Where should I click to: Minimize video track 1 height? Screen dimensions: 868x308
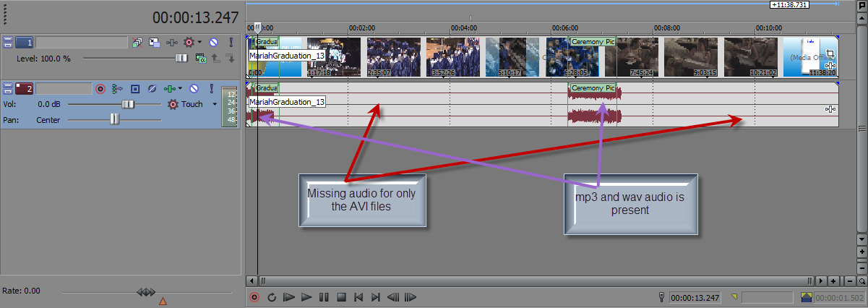coord(8,43)
